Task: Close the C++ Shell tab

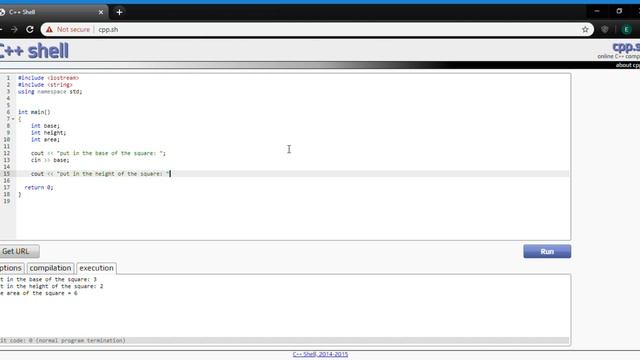Action: click(101, 12)
